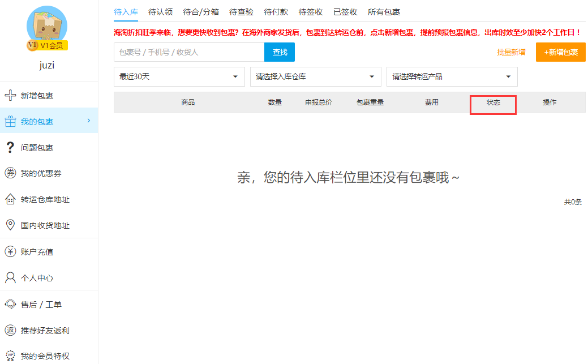Click the question mark icon for 问题包裹
The height and width of the screenshot is (364, 588).
point(10,147)
